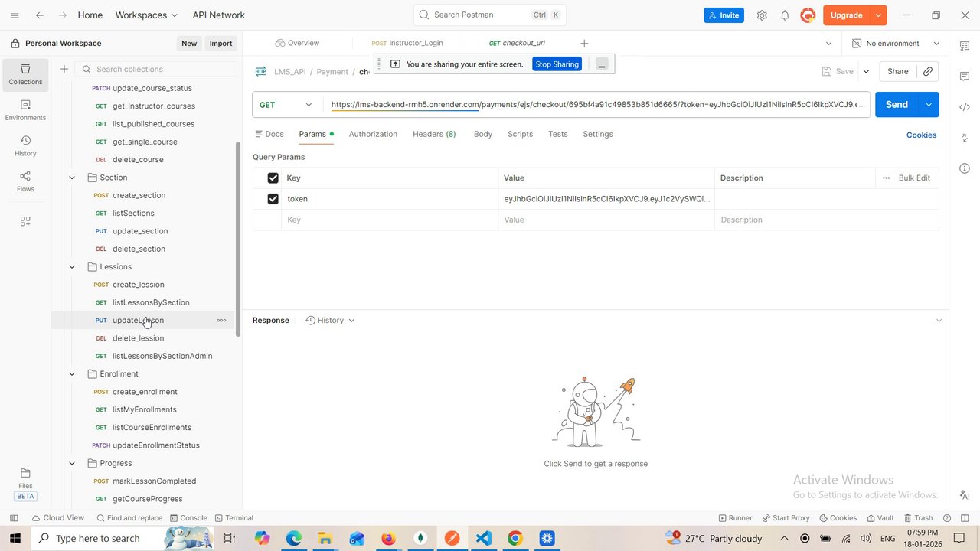Create new collection with plus icon
This screenshot has width=980, height=551.
pyautogui.click(x=64, y=69)
